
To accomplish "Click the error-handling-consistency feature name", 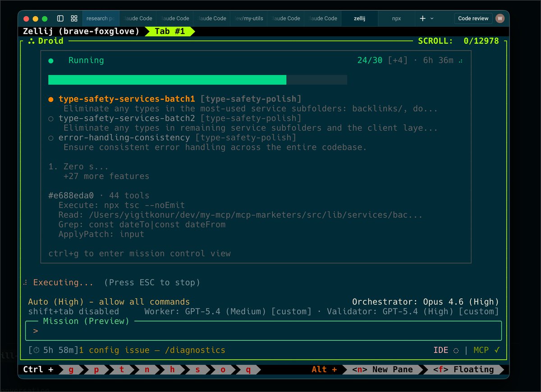I will coord(124,138).
